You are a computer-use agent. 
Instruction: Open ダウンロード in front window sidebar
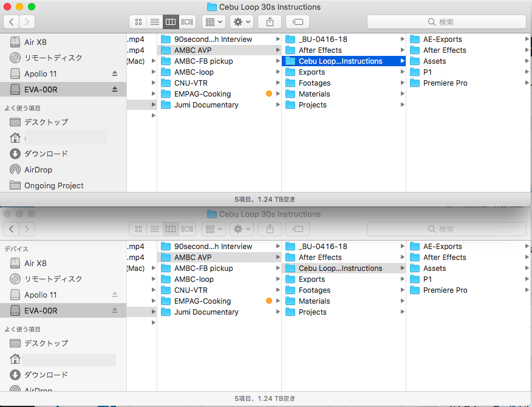(63, 154)
